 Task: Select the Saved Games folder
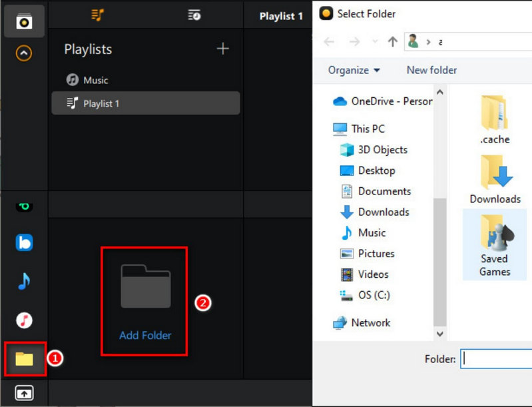(495, 244)
